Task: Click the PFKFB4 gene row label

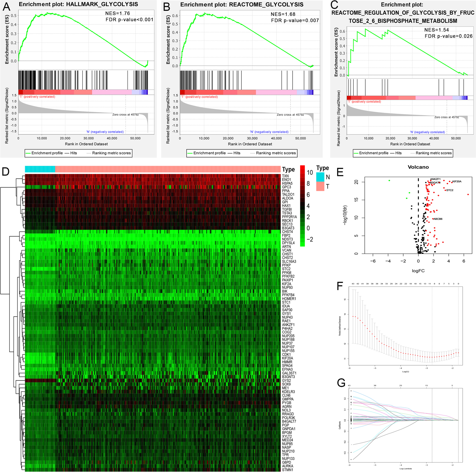Action: (x=288, y=295)
